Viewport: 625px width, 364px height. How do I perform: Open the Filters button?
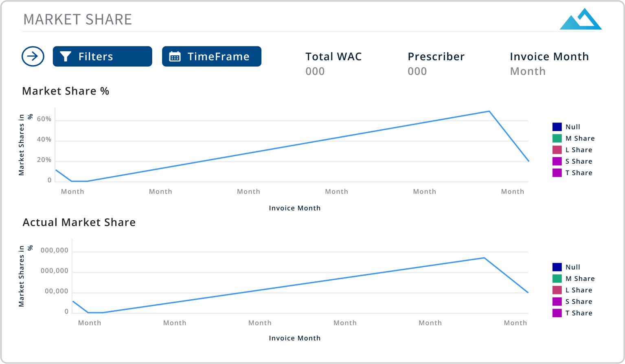coord(102,56)
